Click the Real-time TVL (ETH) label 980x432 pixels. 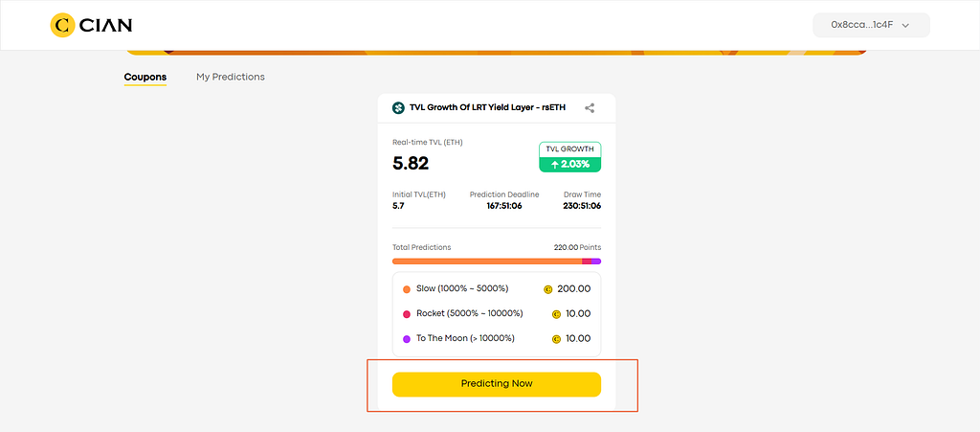point(428,143)
